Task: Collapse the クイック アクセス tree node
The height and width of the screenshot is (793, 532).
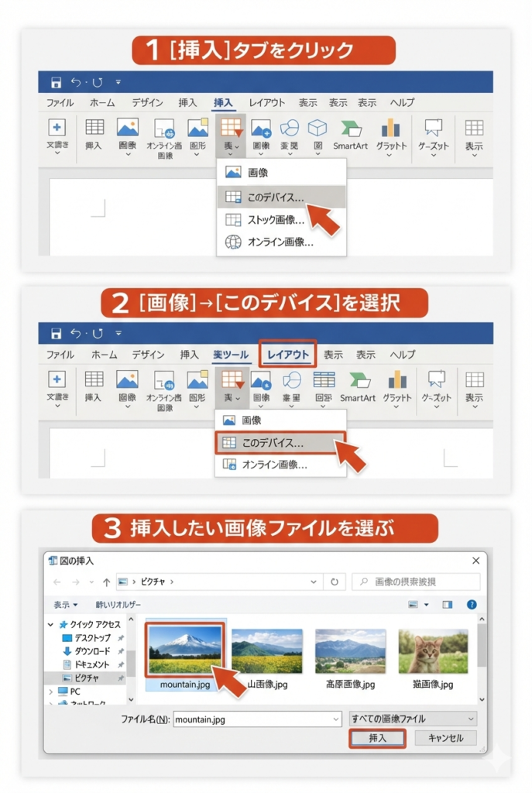Action: pyautogui.click(x=50, y=625)
